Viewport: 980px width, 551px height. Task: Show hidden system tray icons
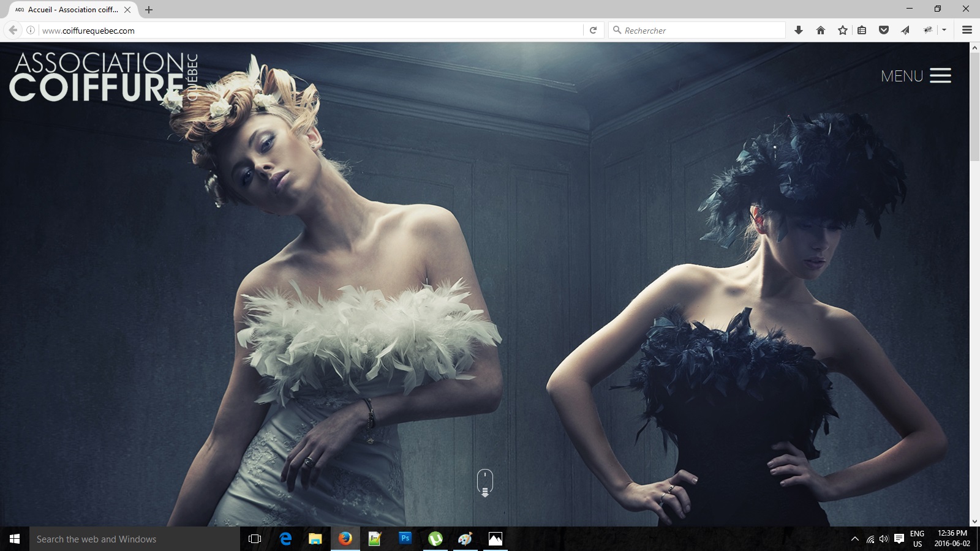click(x=854, y=539)
